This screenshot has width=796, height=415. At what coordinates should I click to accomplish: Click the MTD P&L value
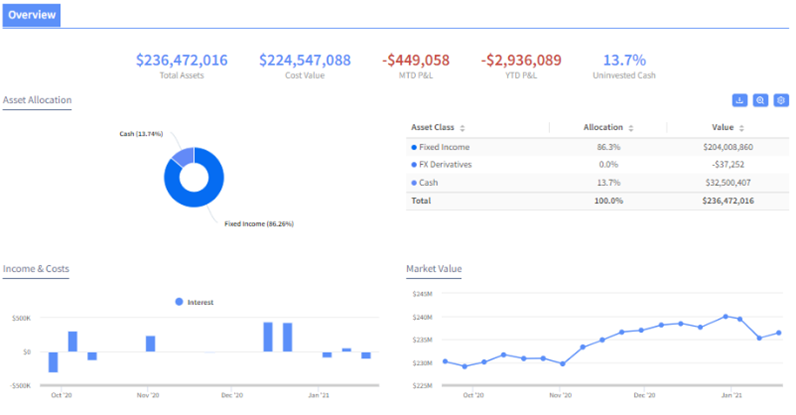click(x=416, y=60)
